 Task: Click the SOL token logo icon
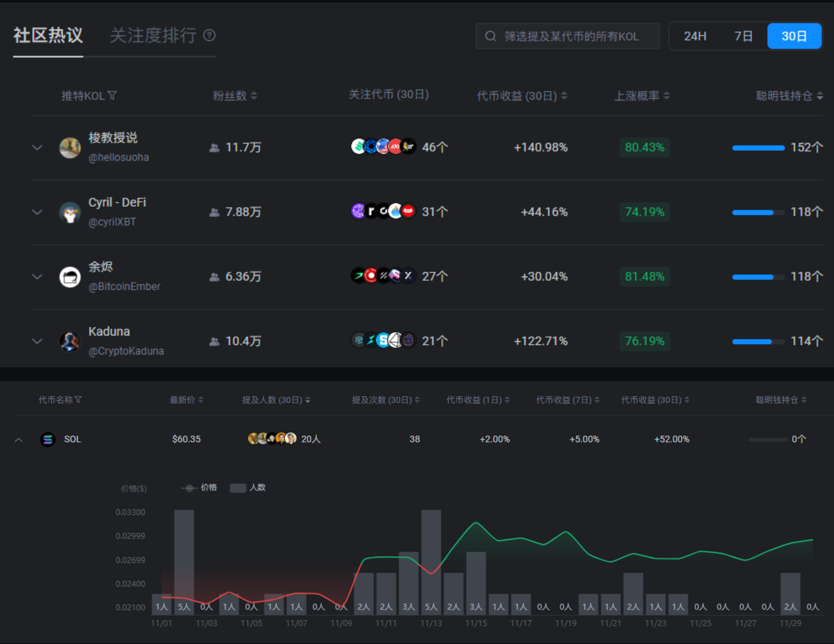pyautogui.click(x=48, y=439)
